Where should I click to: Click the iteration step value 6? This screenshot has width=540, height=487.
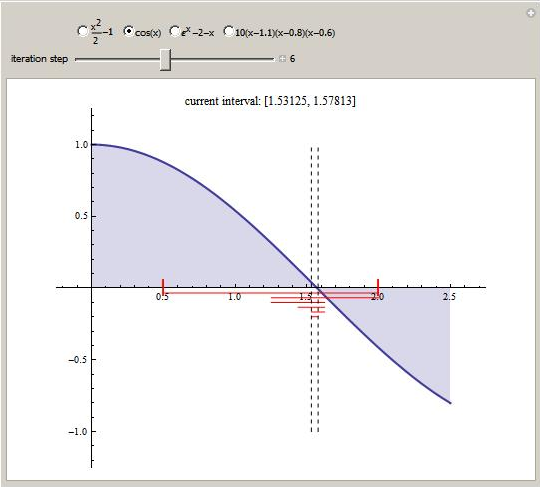[x=292, y=59]
